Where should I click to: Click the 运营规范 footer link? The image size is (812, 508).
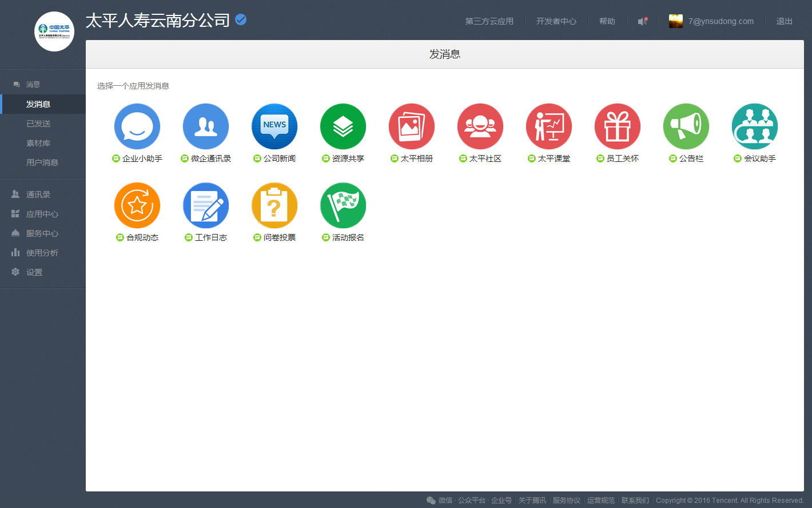(x=601, y=501)
